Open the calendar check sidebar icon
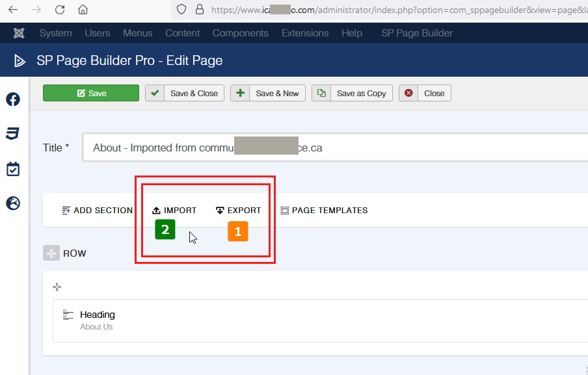Viewport: 588px width, 375px height. click(x=13, y=169)
